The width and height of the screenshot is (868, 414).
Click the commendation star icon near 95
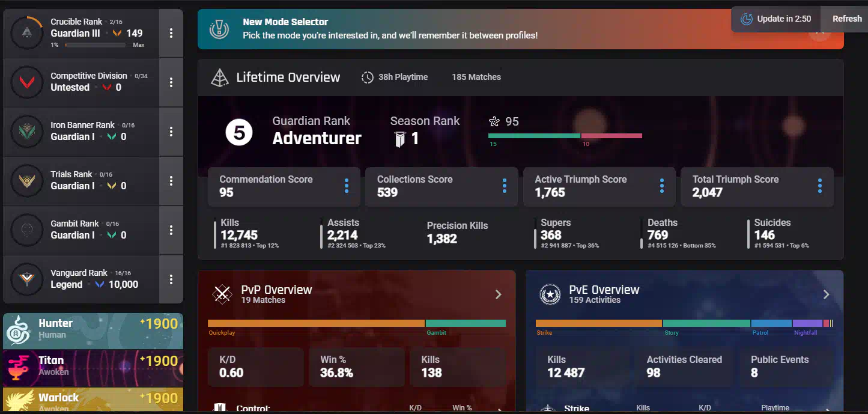click(x=494, y=122)
